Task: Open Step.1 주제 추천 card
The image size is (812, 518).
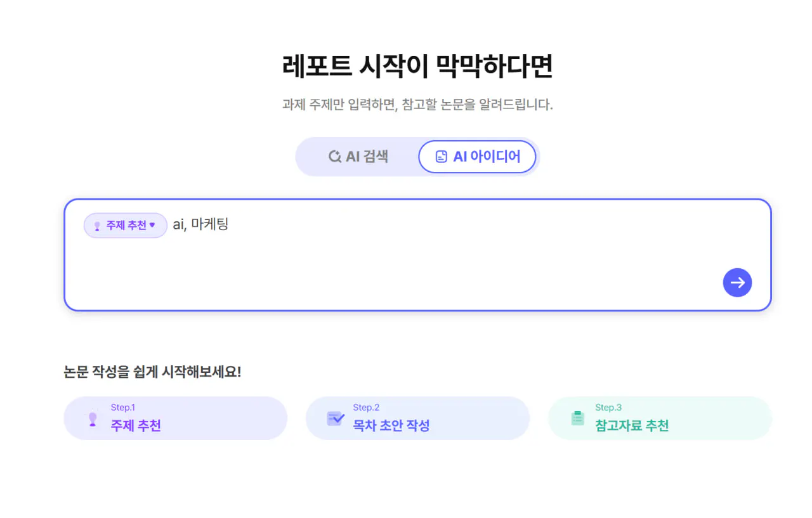Action: click(x=176, y=418)
